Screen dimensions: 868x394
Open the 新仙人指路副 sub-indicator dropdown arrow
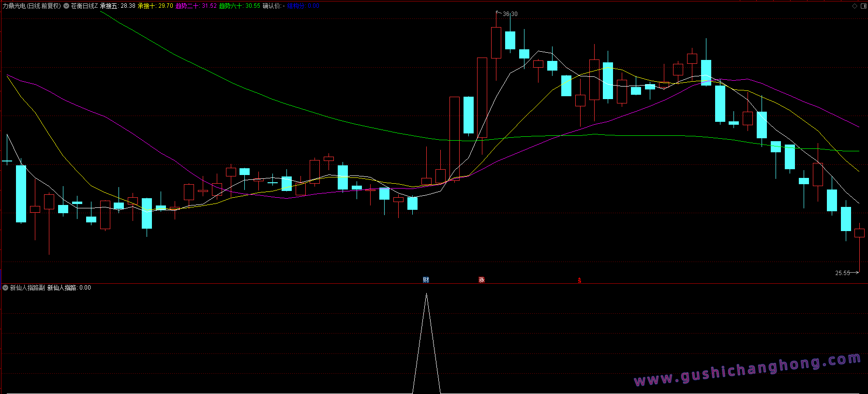[x=5, y=288]
